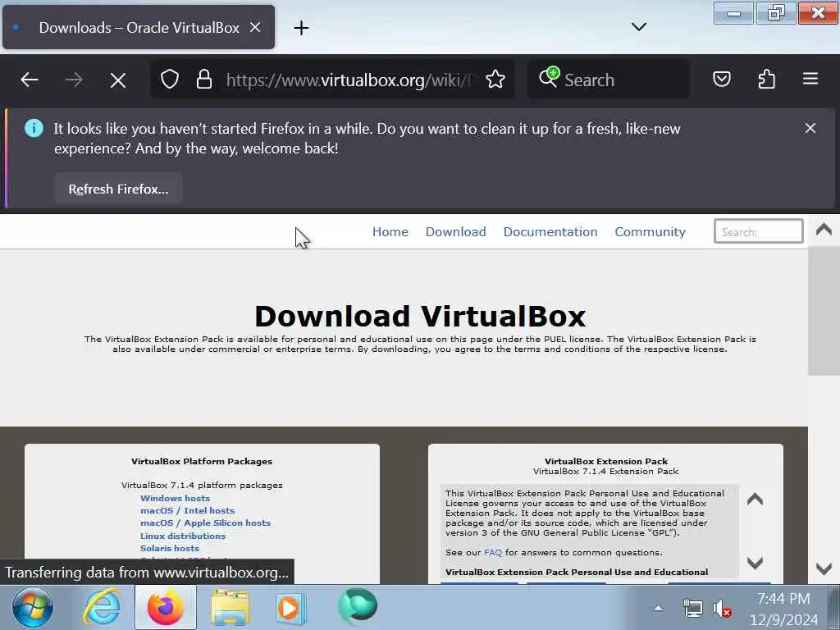Open the Firefox hamburger menu
The height and width of the screenshot is (630, 840).
pyautogui.click(x=810, y=79)
